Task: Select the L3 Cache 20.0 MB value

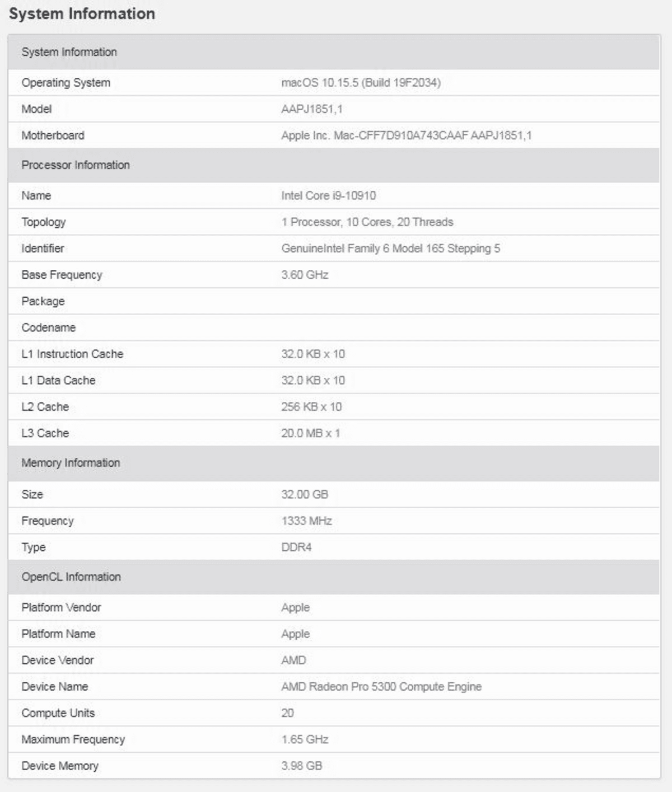Action: point(310,433)
